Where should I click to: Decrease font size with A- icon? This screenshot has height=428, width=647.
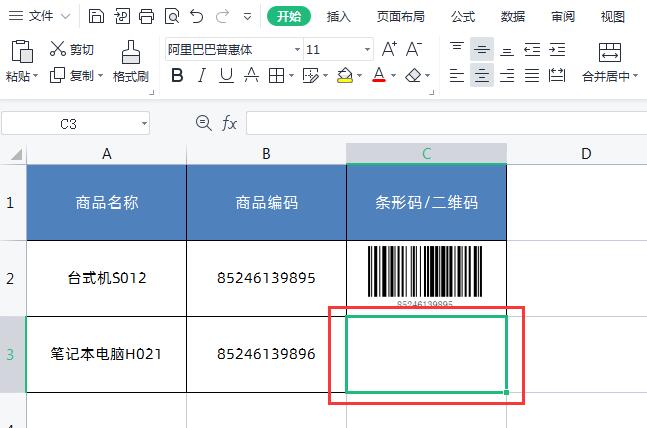[414, 49]
